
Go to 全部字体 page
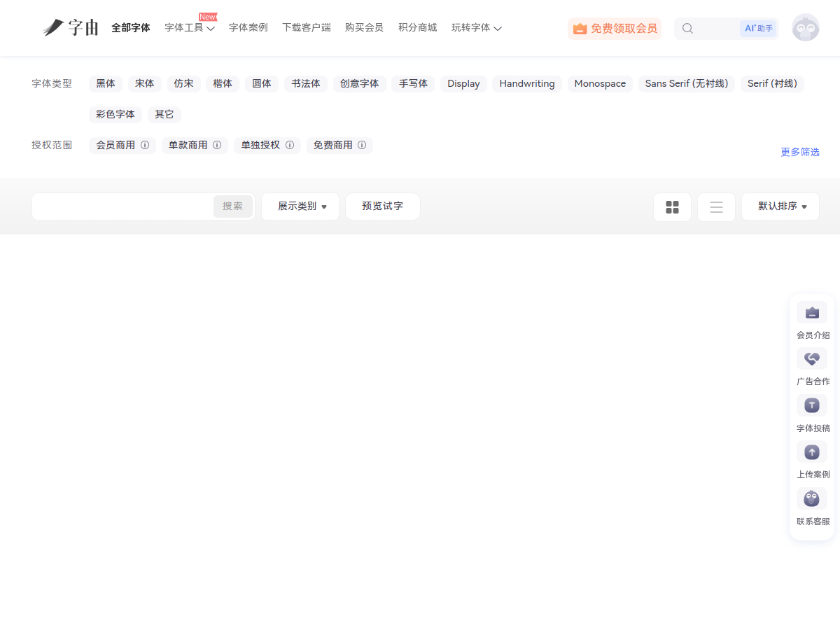click(x=131, y=28)
